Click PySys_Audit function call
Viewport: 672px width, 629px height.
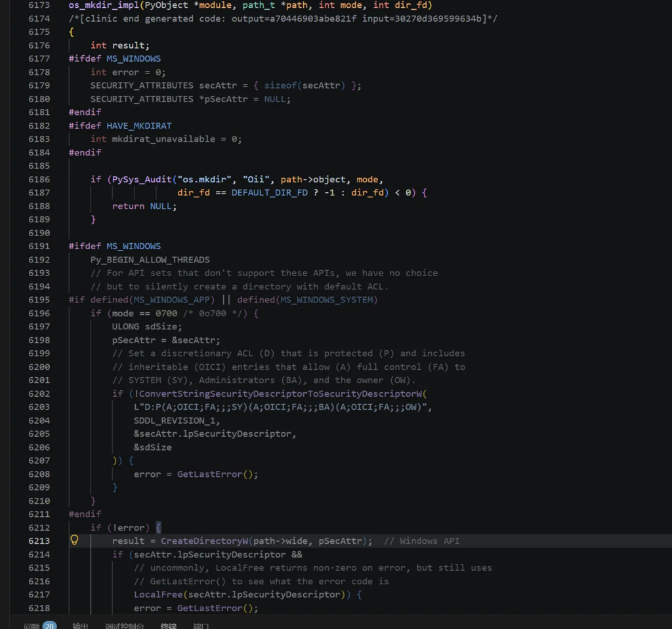click(142, 179)
